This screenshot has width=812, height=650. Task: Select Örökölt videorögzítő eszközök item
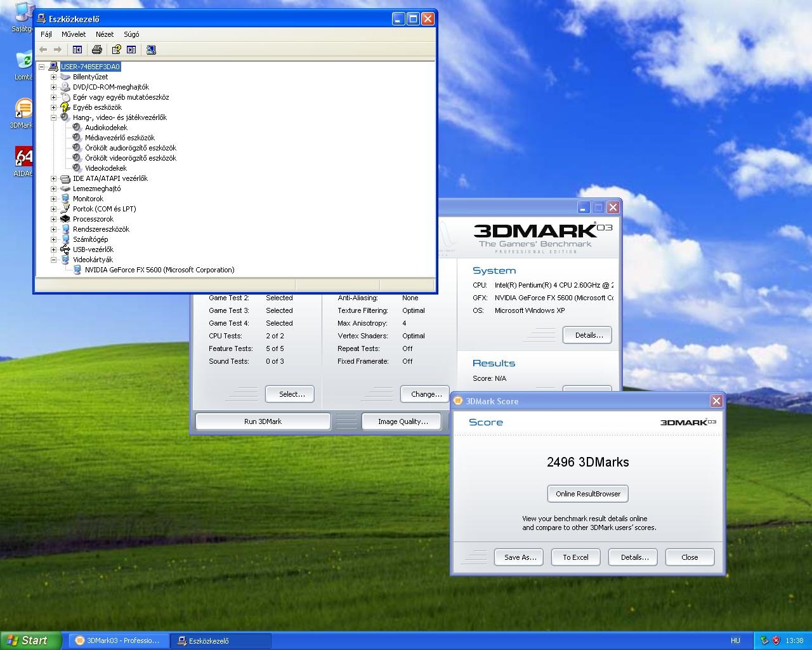[x=131, y=158]
